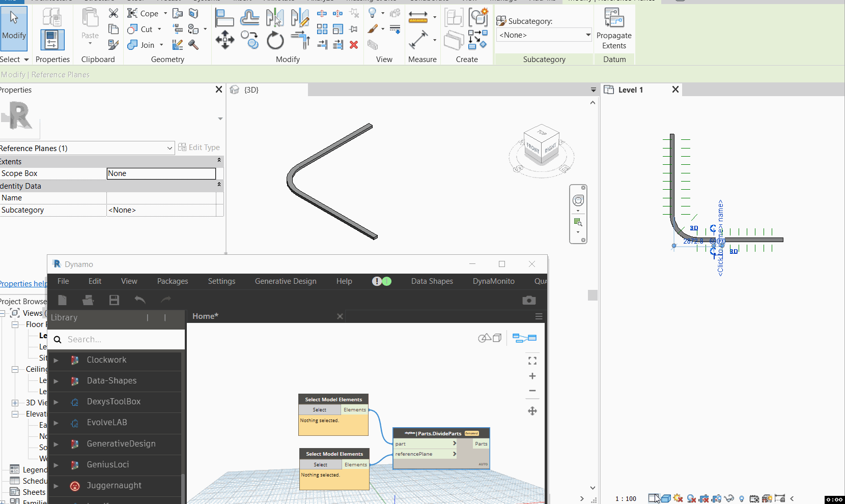Click the Dynamo library search field
845x504 pixels.
coord(117,339)
